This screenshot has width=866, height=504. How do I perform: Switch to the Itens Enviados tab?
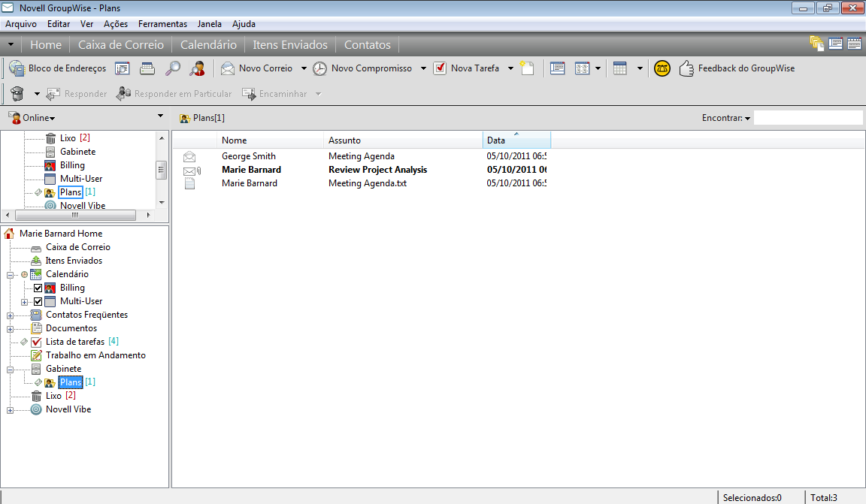coord(290,45)
